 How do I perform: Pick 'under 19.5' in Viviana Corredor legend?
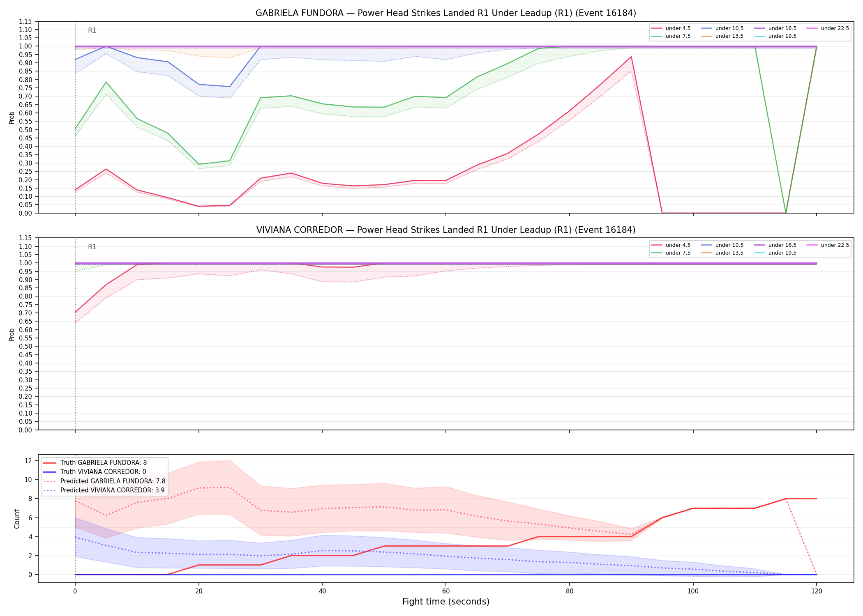775,253
